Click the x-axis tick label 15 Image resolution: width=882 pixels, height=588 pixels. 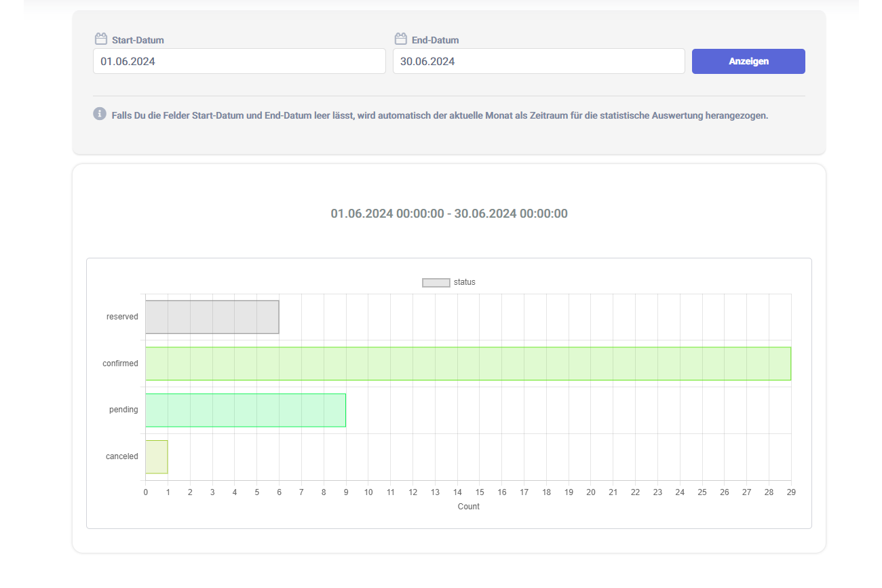click(480, 492)
